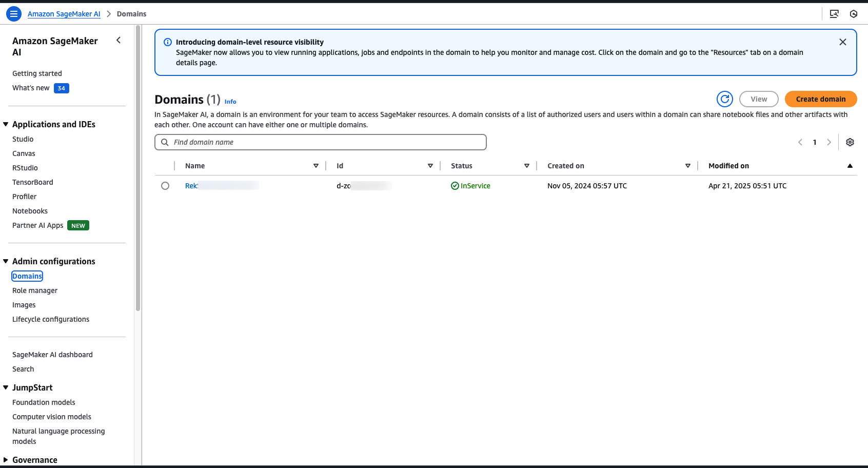Collapse the JumpStart section
The width and height of the screenshot is (868, 468).
(6, 387)
